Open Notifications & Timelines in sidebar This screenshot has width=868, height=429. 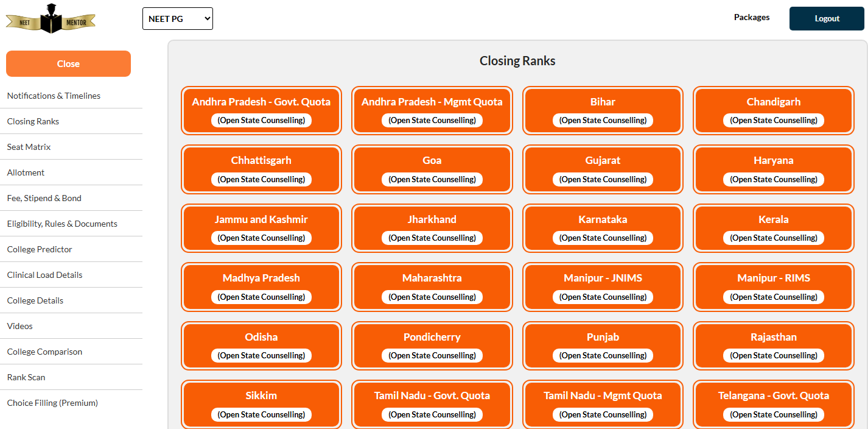pyautogui.click(x=54, y=96)
